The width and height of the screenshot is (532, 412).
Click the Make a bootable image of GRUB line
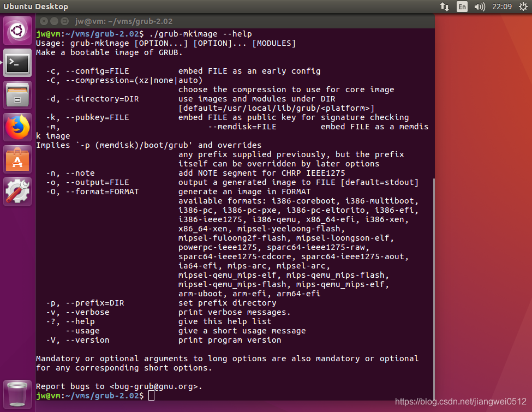(x=109, y=52)
